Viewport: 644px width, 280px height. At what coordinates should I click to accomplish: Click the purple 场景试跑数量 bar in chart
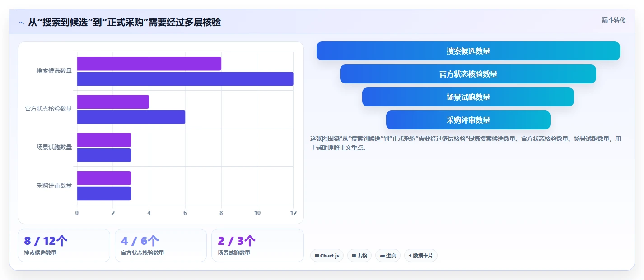click(104, 140)
